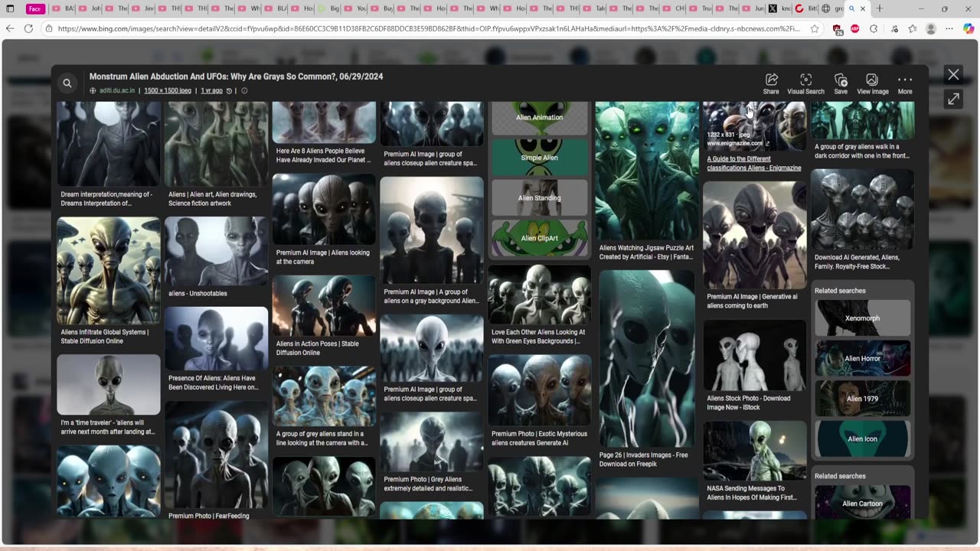The height and width of the screenshot is (551, 980).
Task: Select the Alien ClipArt related search
Action: click(539, 238)
